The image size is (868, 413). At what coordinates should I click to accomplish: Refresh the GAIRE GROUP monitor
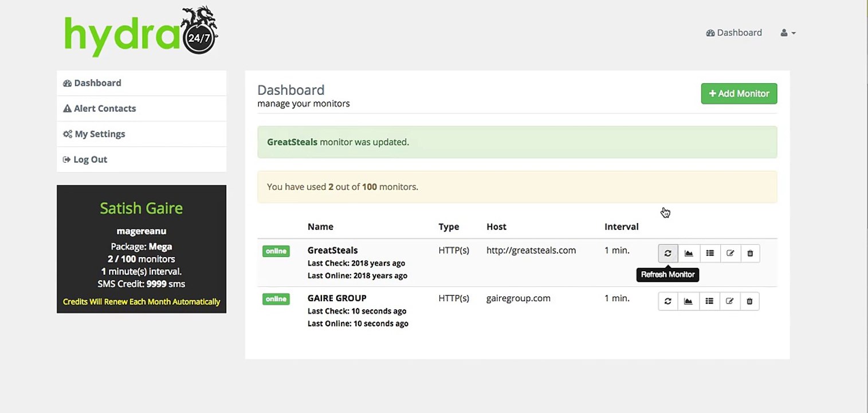[668, 301]
